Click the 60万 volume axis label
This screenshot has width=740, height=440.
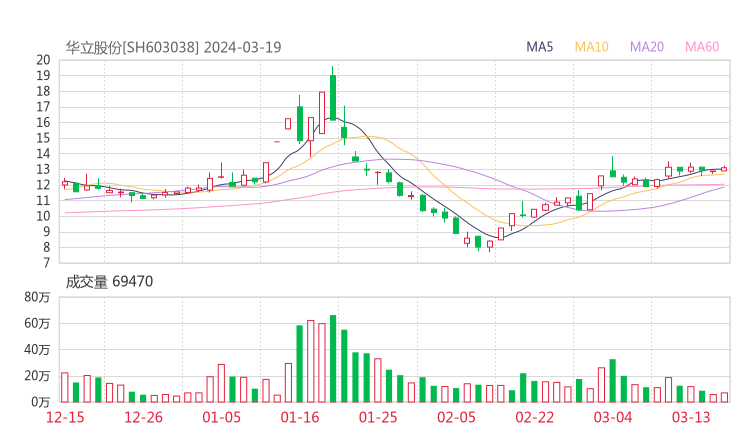37,323
